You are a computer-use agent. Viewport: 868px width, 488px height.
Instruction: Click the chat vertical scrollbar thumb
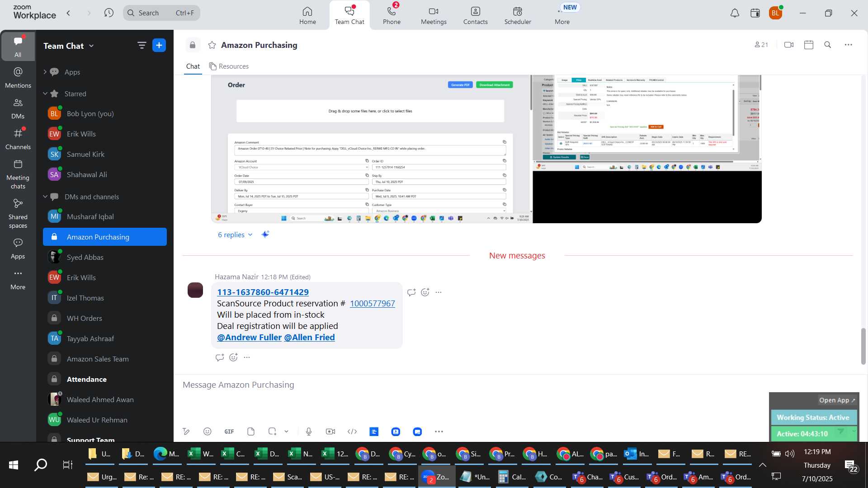point(863,346)
